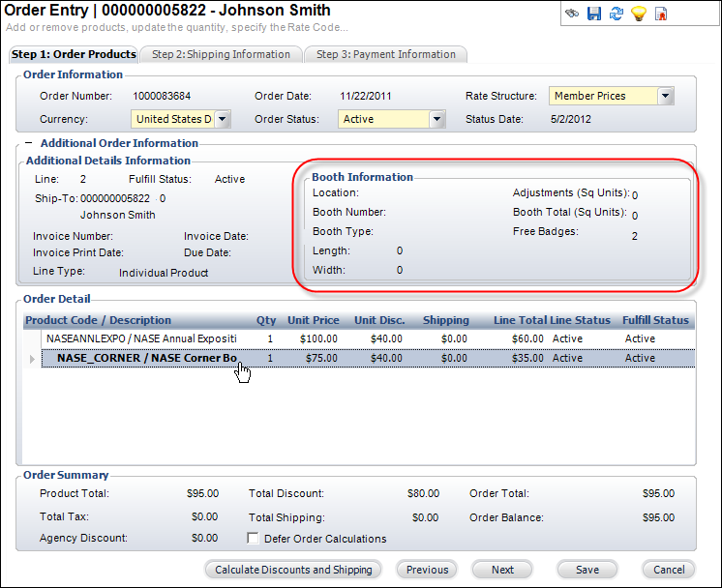Click the eye view icon in toolbar
Viewport: 722px width, 588px height.
coord(573,14)
